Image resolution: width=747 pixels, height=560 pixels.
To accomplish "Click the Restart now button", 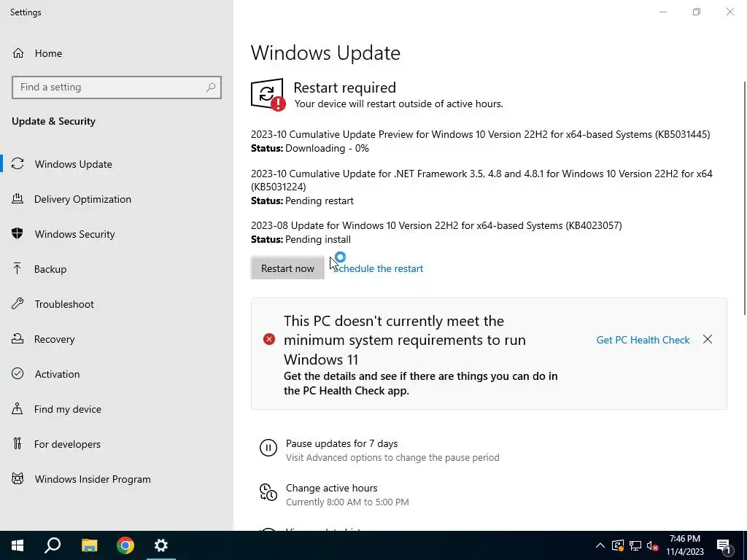I will [x=287, y=268].
